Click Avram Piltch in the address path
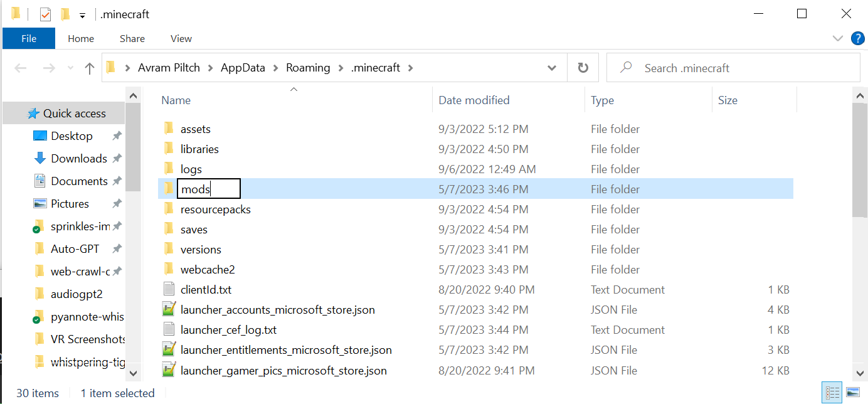The image size is (868, 404). click(x=169, y=68)
